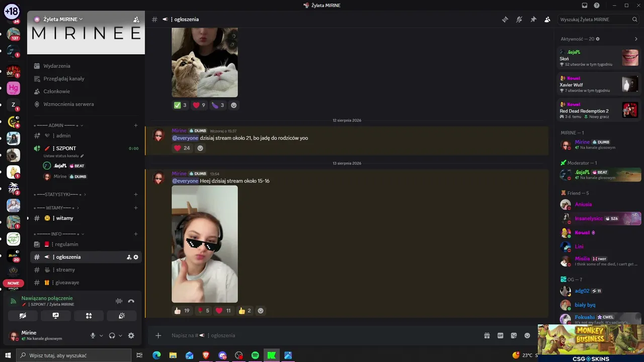Open Przeglądaj kanały in the sidebar
The height and width of the screenshot is (362, 644).
[86, 79]
